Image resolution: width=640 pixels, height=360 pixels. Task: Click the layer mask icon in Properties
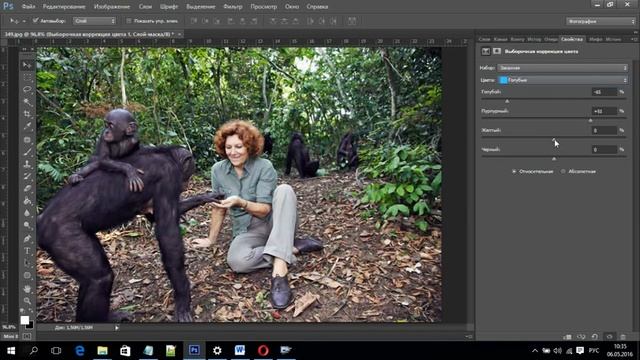[x=497, y=51]
